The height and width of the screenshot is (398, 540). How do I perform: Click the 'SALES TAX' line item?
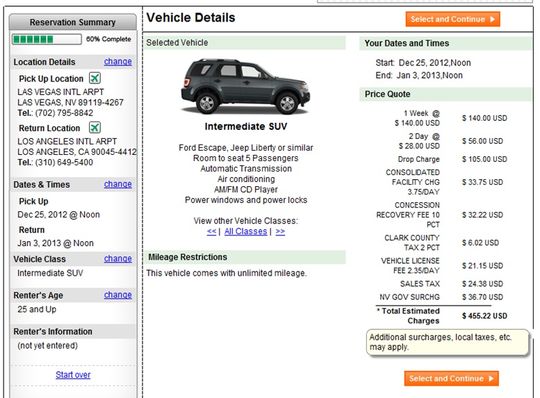tap(420, 284)
